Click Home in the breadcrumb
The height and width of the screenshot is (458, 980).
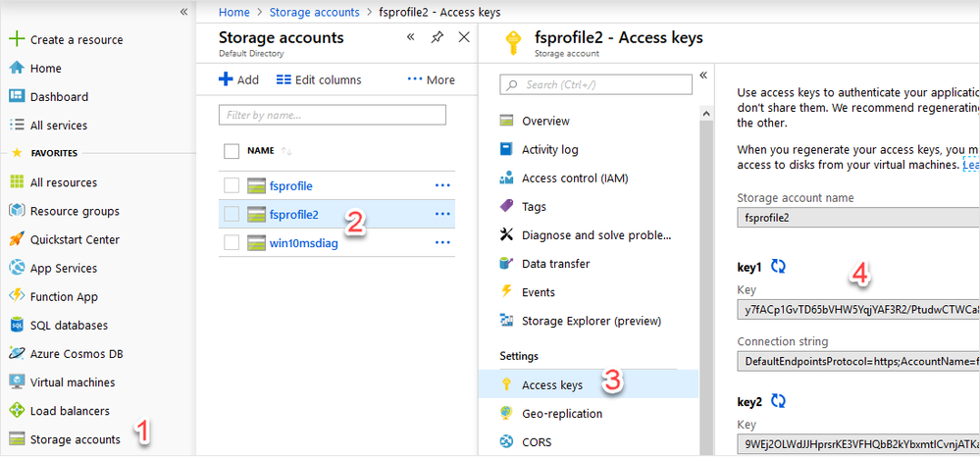point(234,13)
